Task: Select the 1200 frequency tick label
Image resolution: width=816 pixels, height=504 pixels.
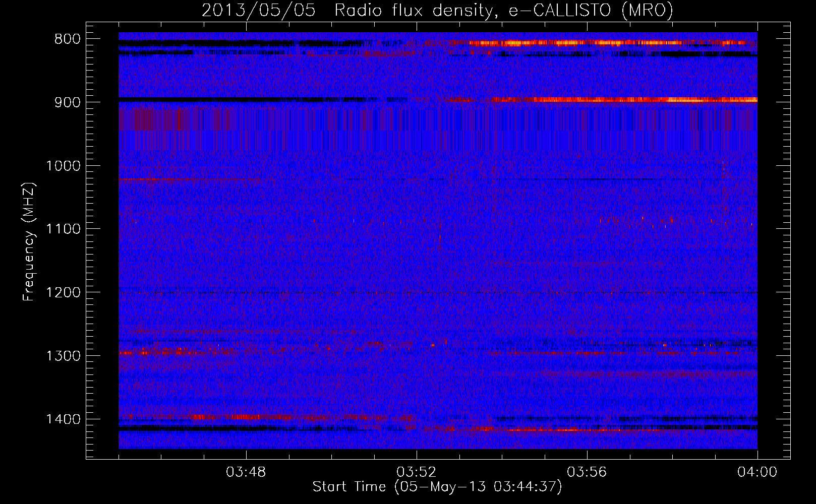Action: click(x=63, y=293)
